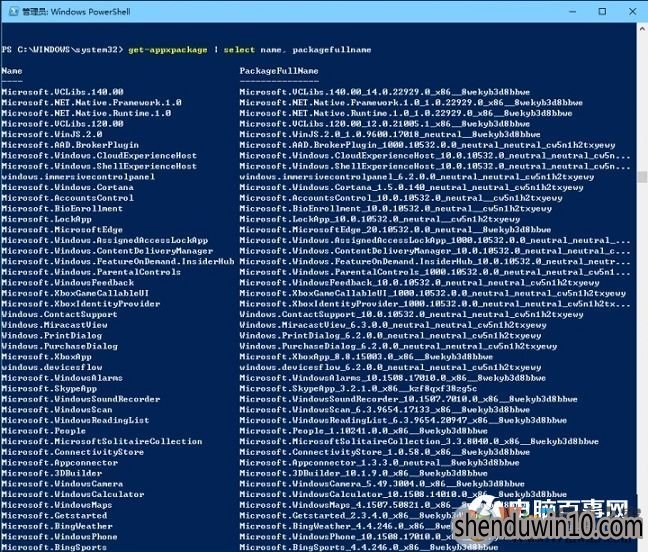Click Microsoft.Windows.ShellExperienceHost name entry
The image size is (648, 552).
coord(99,166)
